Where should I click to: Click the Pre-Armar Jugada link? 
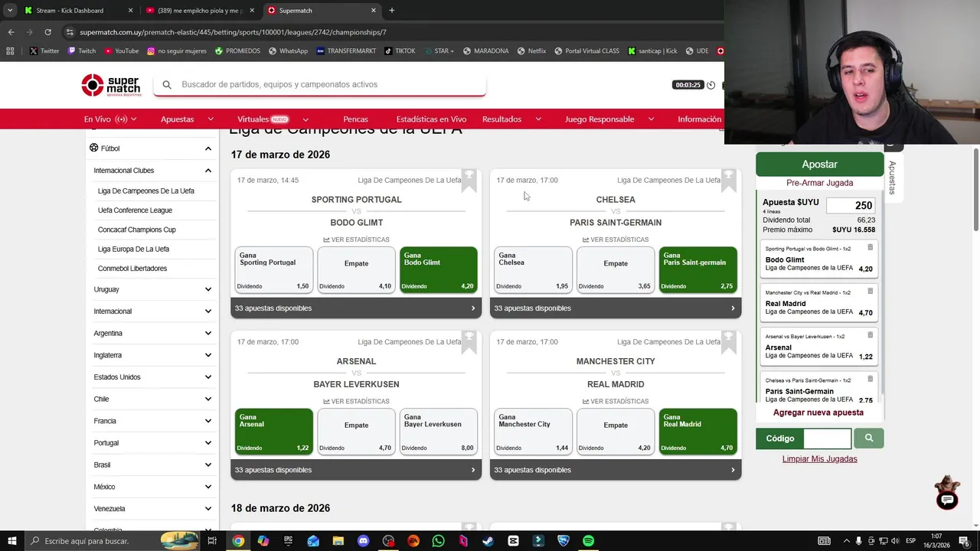coord(819,183)
